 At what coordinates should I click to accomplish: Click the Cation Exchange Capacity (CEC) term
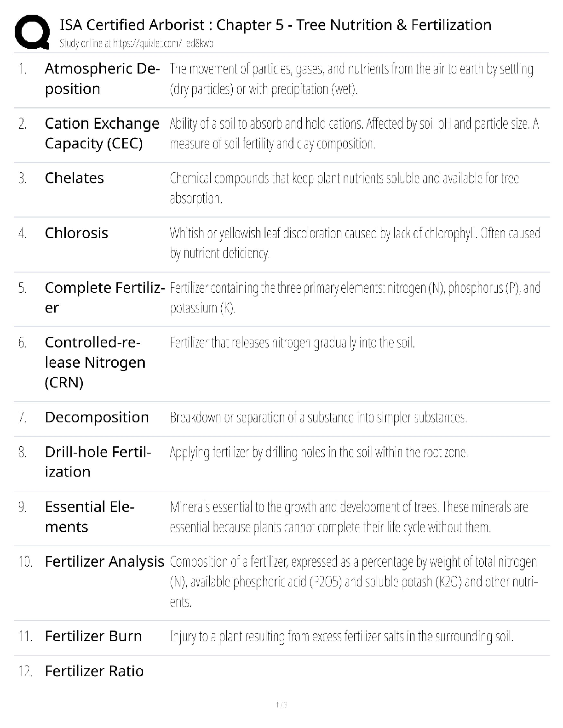[x=102, y=133]
